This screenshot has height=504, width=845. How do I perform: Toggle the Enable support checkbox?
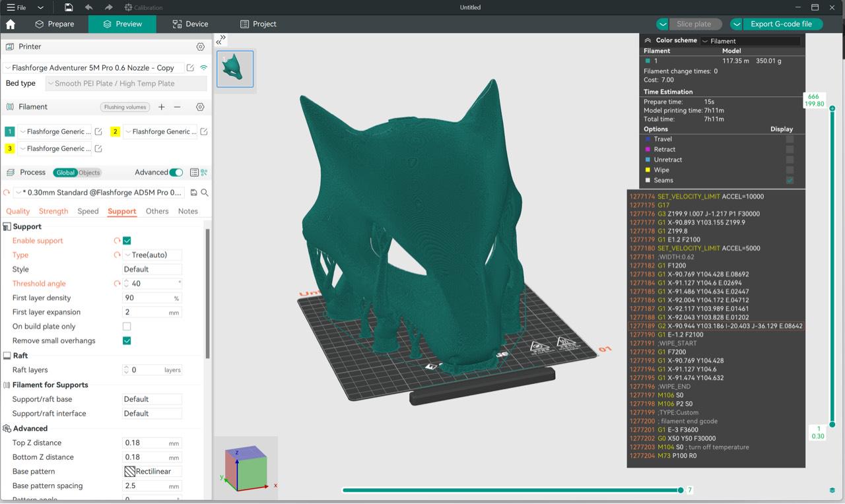[127, 241]
